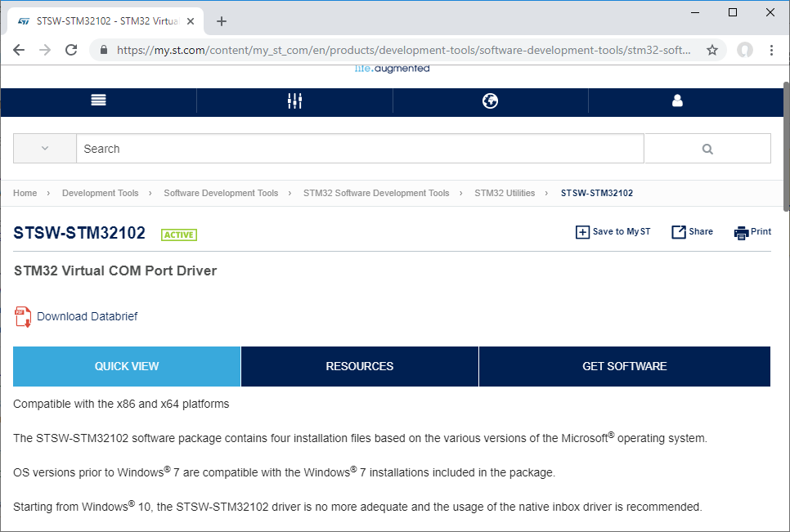Click the Download Databrief link
Screen dimensions: 790x532
[88, 316]
